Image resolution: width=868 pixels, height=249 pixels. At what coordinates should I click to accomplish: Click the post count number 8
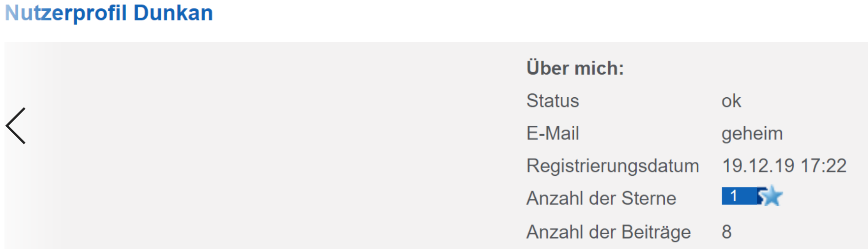coord(727,232)
